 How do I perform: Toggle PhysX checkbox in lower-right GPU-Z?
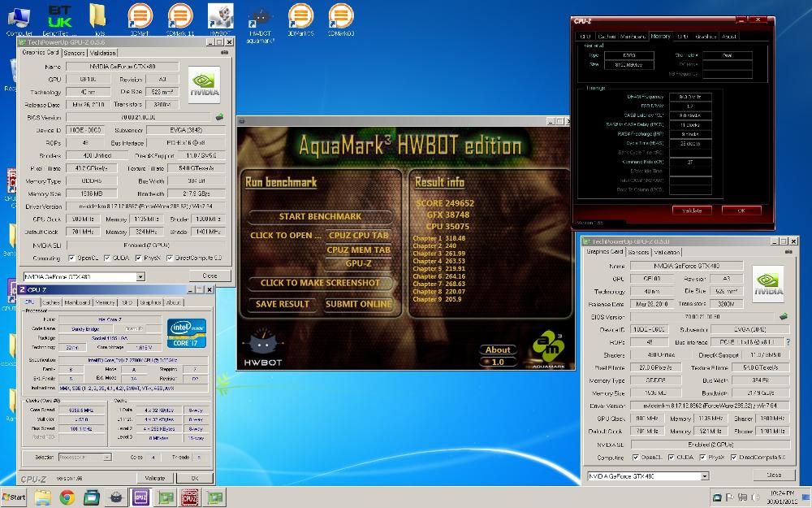[x=702, y=457]
